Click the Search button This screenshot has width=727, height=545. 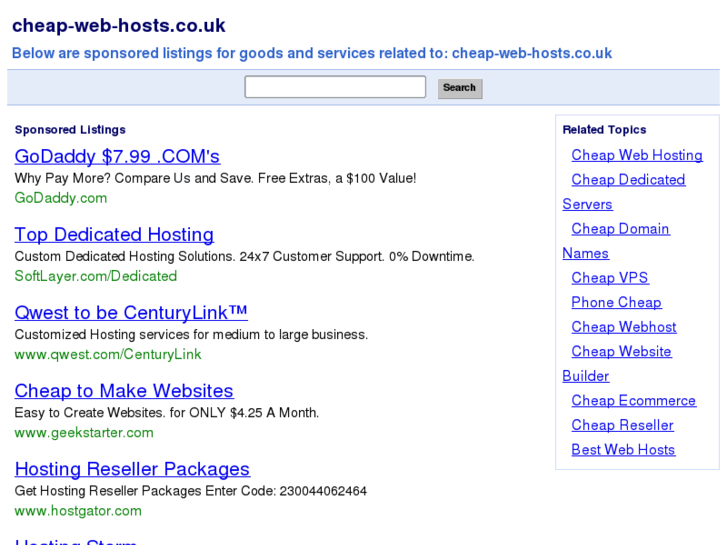(460, 88)
